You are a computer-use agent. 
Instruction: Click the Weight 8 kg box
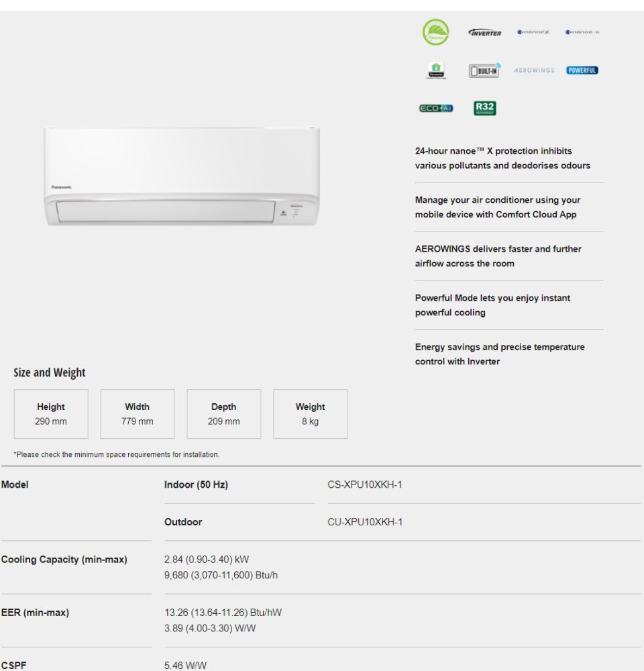point(310,414)
